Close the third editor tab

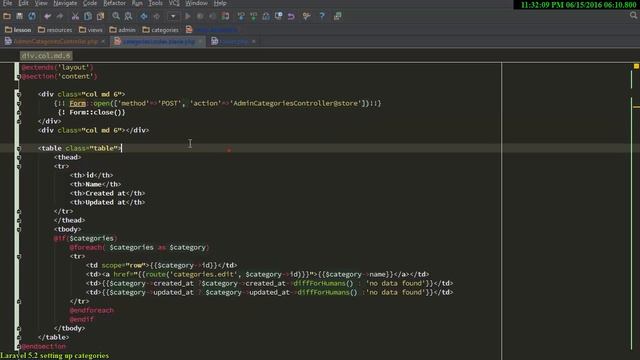point(253,42)
